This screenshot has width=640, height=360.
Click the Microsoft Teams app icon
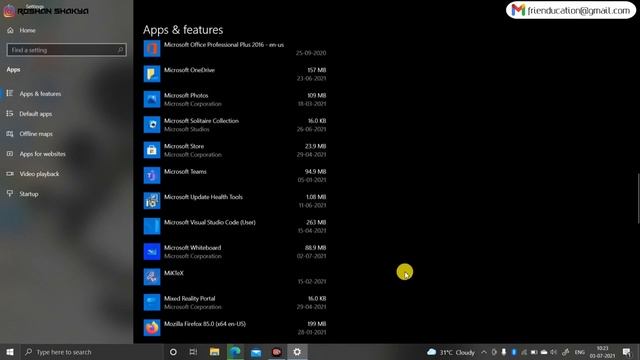pyautogui.click(x=152, y=175)
